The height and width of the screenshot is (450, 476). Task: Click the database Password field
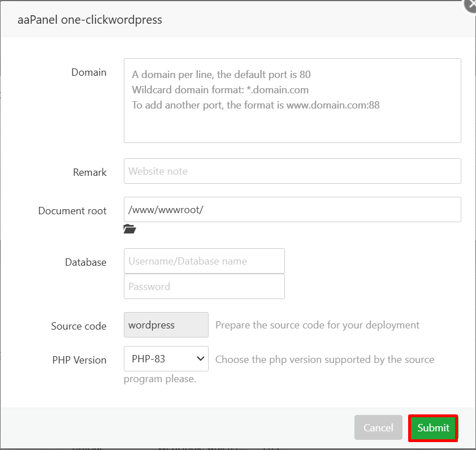pyautogui.click(x=204, y=286)
